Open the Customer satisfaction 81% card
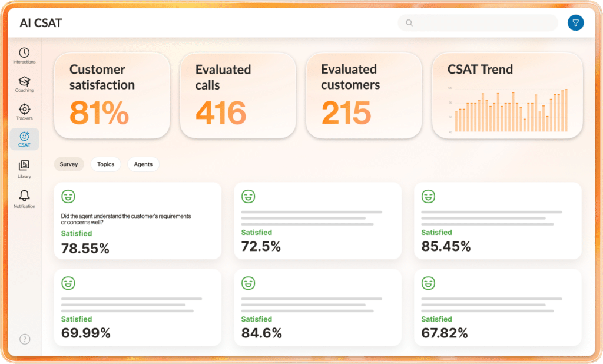 (x=112, y=95)
